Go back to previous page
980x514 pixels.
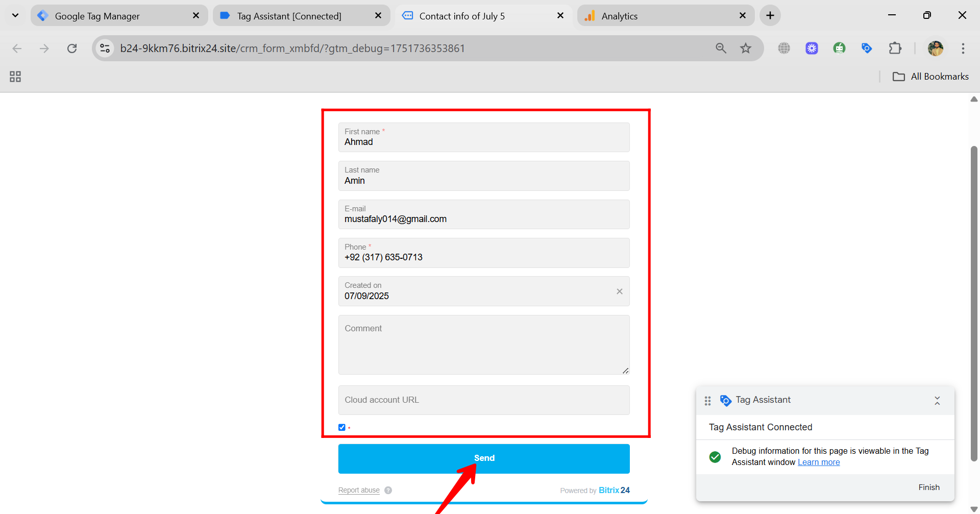click(x=17, y=48)
